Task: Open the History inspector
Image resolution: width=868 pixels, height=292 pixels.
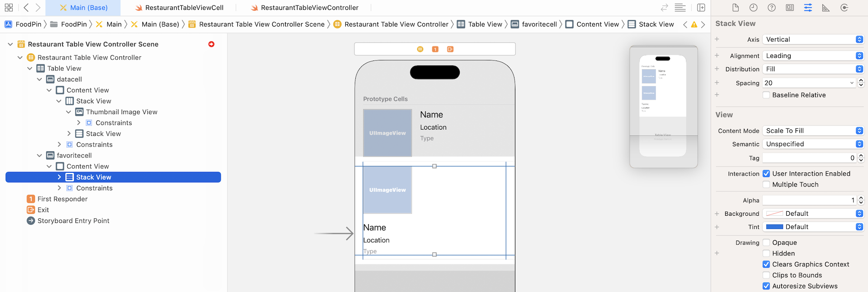Action: pyautogui.click(x=753, y=8)
